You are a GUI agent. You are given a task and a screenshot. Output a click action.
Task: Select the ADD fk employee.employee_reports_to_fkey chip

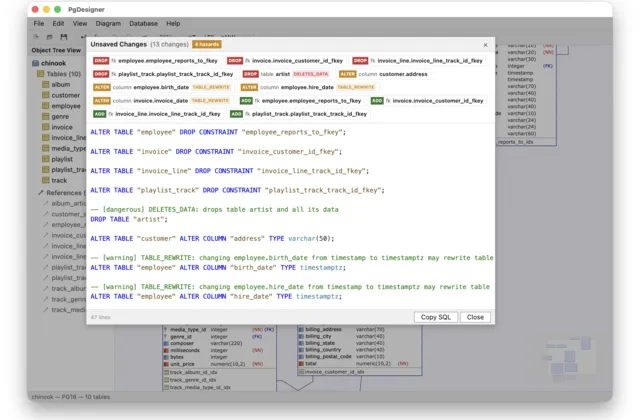[x=301, y=101]
